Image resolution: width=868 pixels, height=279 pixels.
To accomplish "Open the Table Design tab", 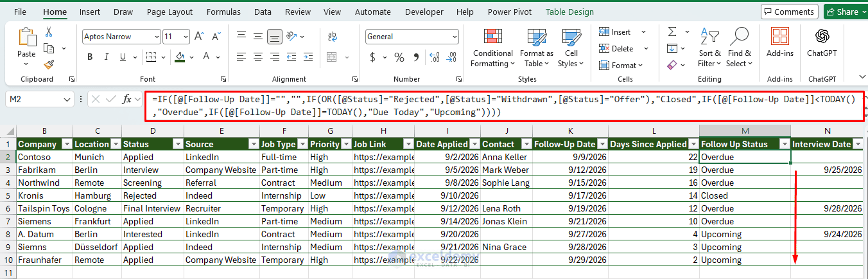I will point(569,12).
